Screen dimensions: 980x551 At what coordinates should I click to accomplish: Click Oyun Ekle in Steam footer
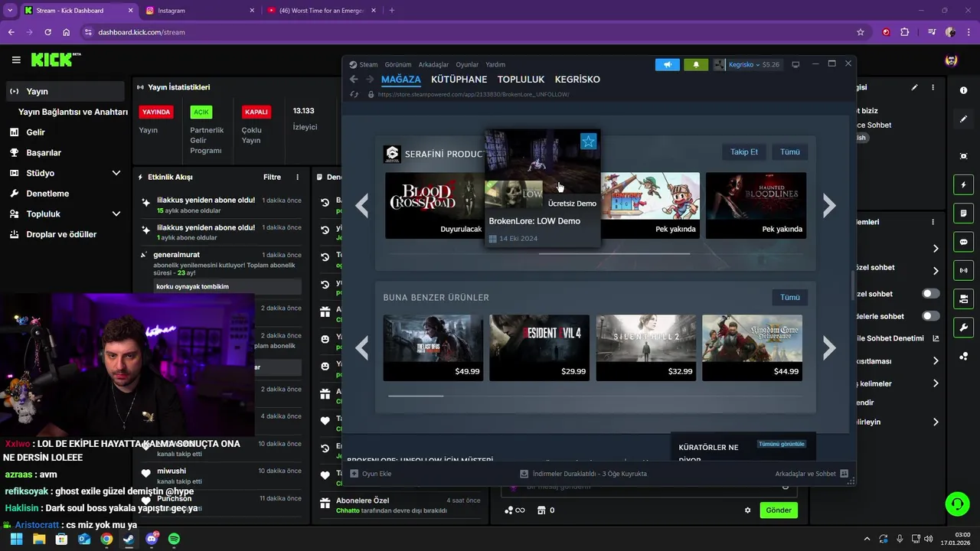pyautogui.click(x=371, y=474)
